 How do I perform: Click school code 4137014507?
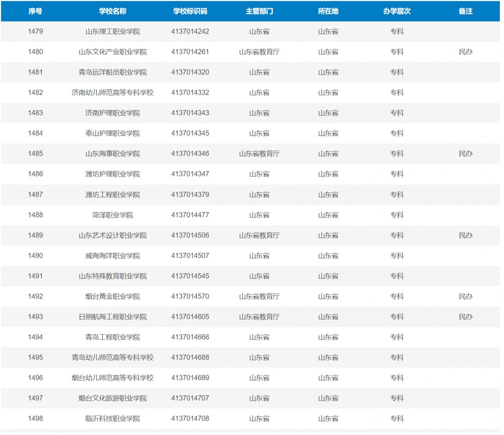190,256
